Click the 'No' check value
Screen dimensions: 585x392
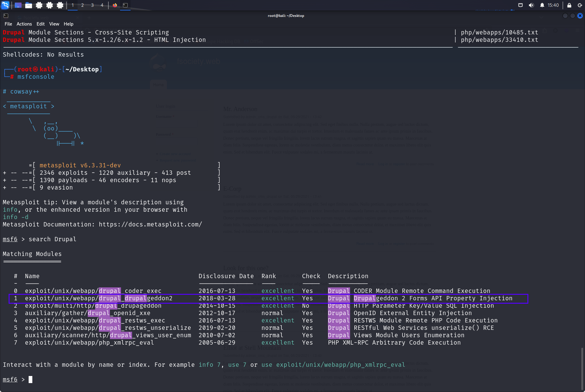(x=305, y=306)
